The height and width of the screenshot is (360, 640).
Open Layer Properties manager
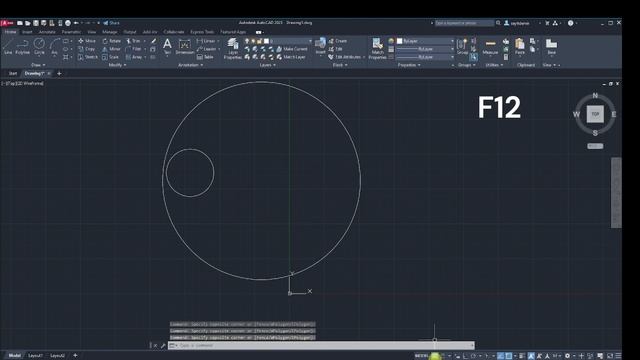(x=233, y=49)
